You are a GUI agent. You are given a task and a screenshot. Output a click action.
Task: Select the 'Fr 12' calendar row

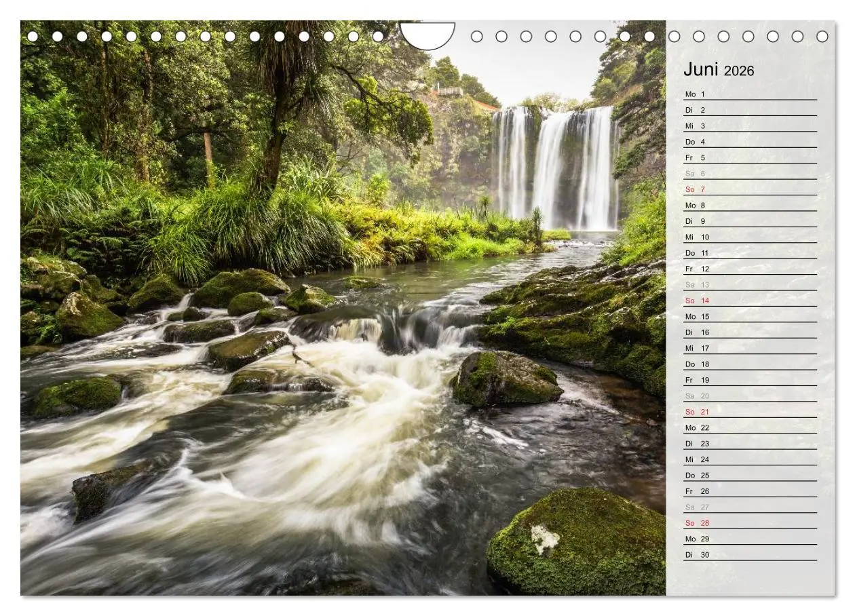tap(750, 269)
